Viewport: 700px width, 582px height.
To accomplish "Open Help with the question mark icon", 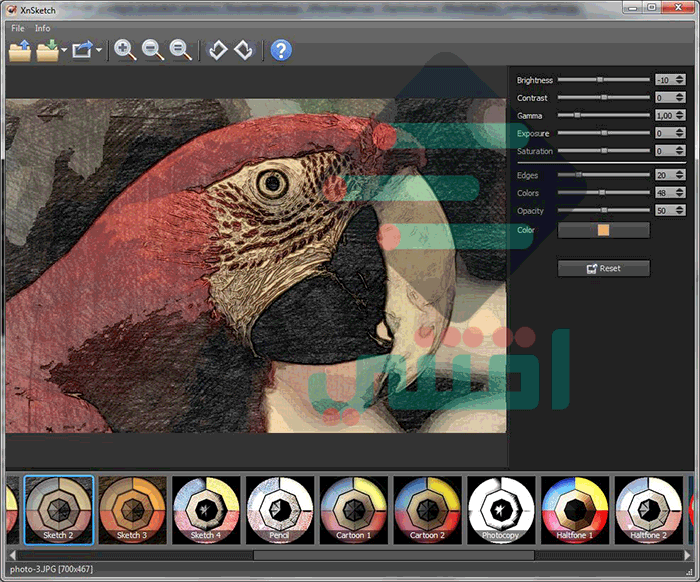I will point(281,50).
